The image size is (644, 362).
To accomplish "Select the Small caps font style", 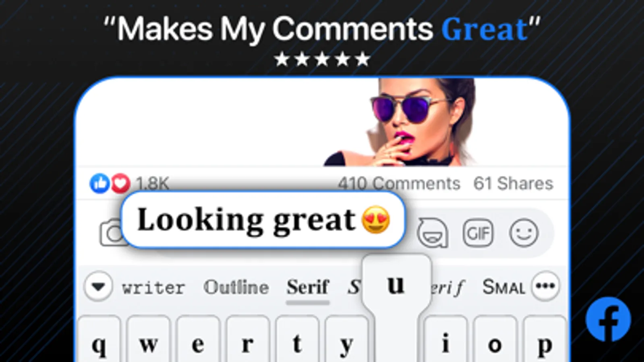I will tap(504, 287).
